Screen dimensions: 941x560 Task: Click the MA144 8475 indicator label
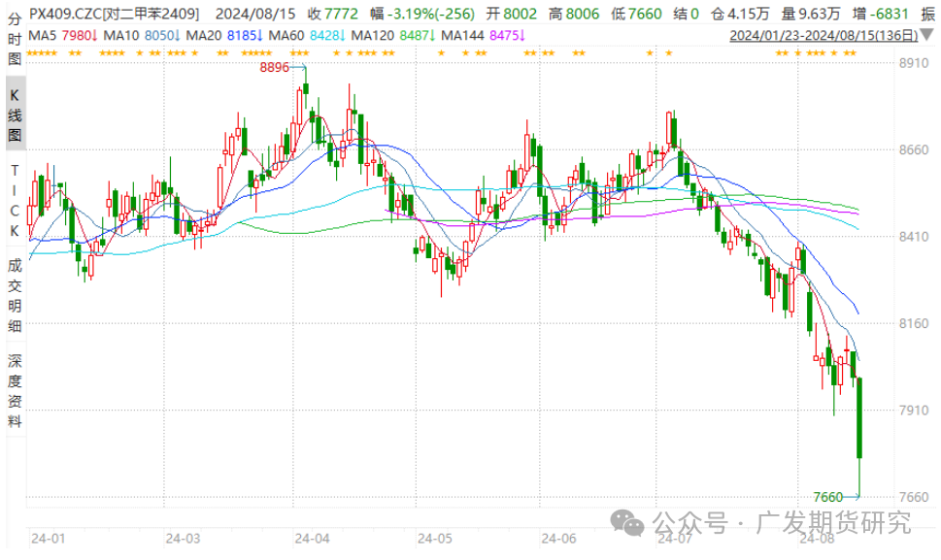point(483,35)
